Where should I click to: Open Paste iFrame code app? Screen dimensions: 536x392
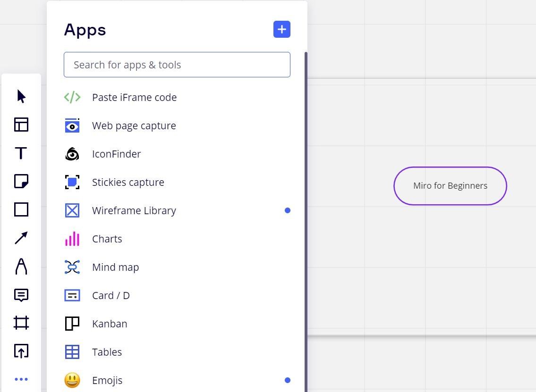[x=134, y=97]
